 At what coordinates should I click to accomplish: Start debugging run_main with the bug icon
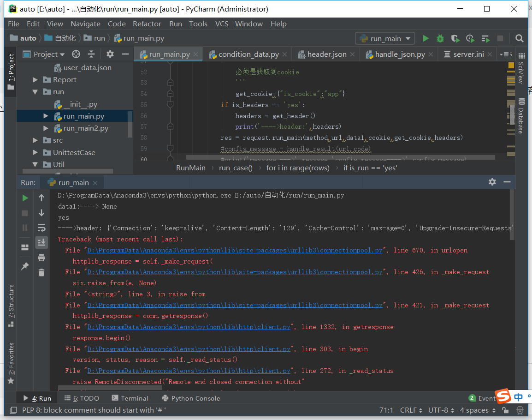[440, 38]
